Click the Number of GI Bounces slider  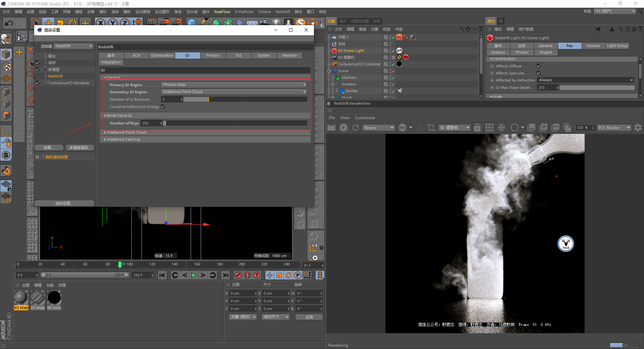pos(245,99)
